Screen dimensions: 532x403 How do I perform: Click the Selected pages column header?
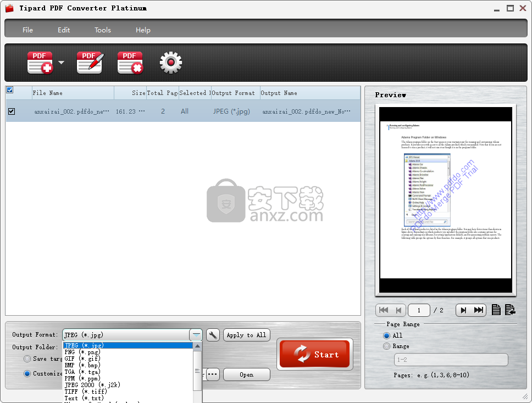[x=195, y=93]
